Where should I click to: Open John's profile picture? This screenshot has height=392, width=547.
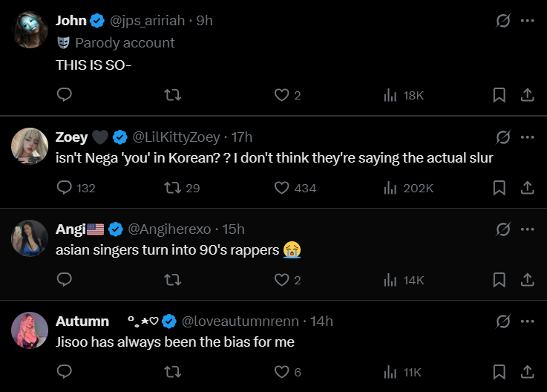click(x=30, y=30)
